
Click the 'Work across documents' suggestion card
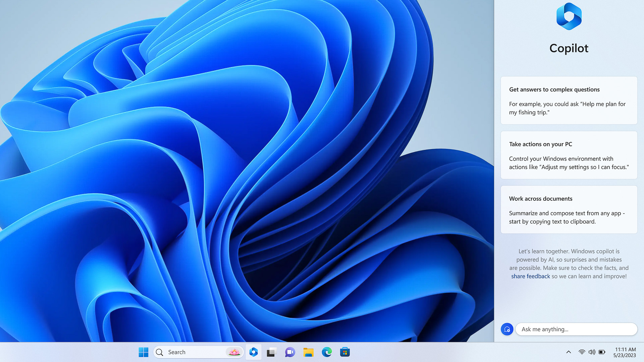click(x=569, y=209)
